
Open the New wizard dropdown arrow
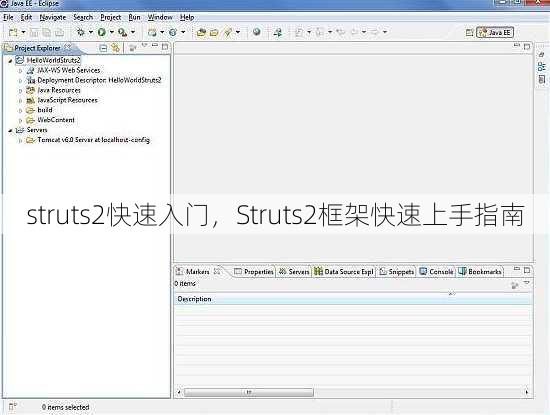(24, 32)
